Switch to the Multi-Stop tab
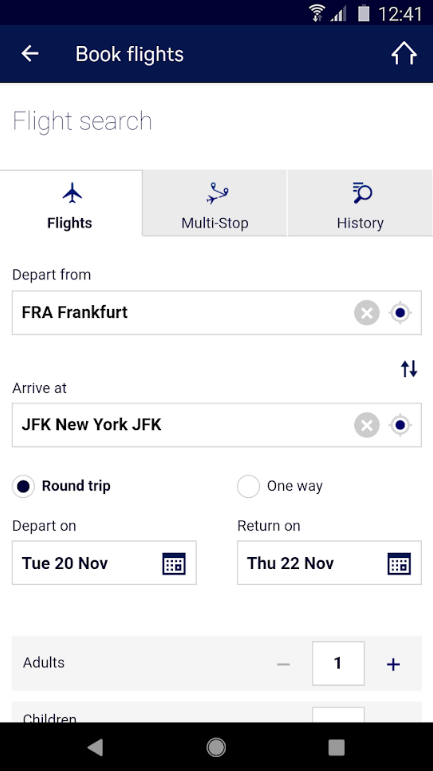Screen dimensions: 433x771 [x=215, y=204]
